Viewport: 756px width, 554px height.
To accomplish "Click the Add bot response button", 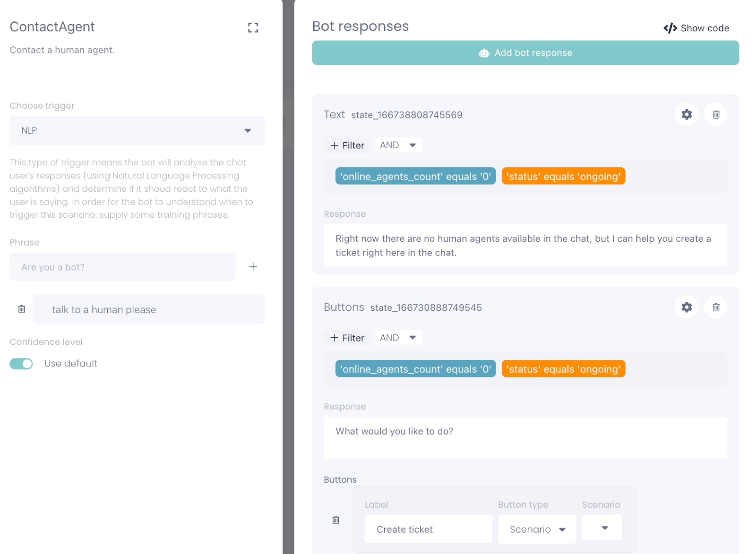I will tap(525, 53).
